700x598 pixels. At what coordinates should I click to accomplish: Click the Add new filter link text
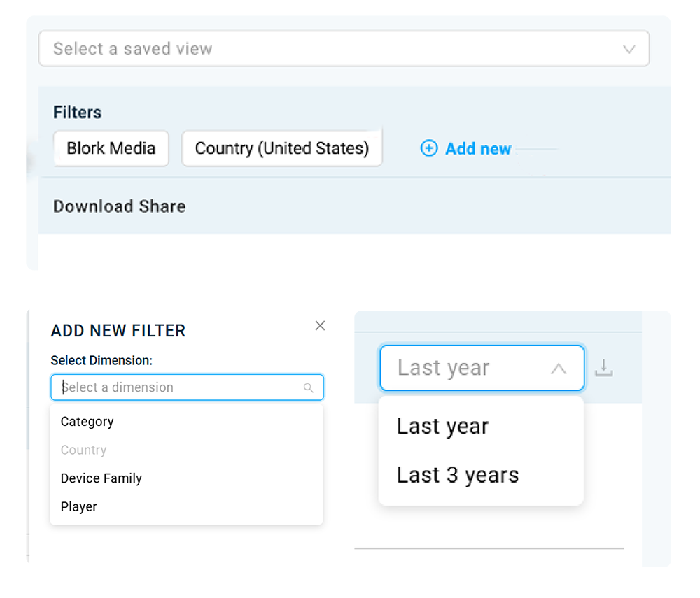478,149
